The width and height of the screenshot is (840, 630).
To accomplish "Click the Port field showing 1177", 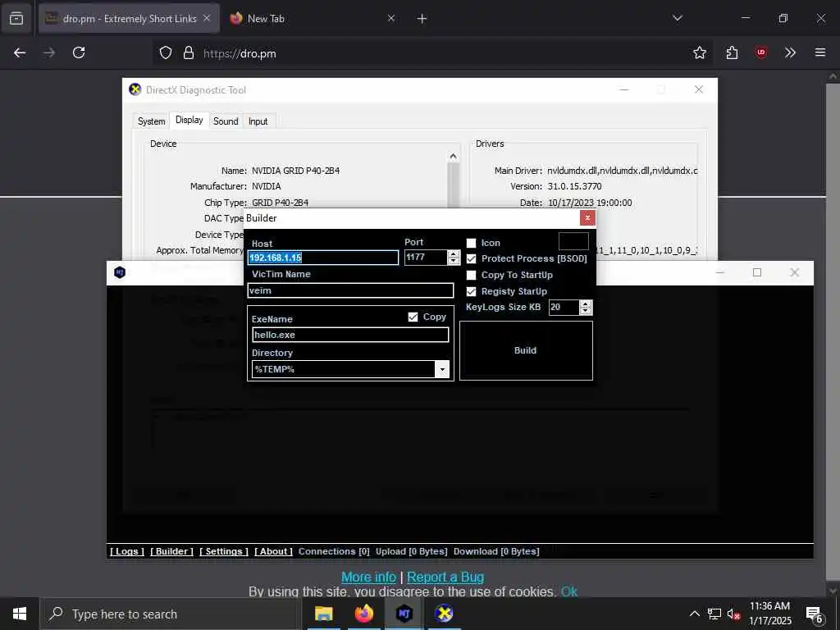I will point(426,257).
